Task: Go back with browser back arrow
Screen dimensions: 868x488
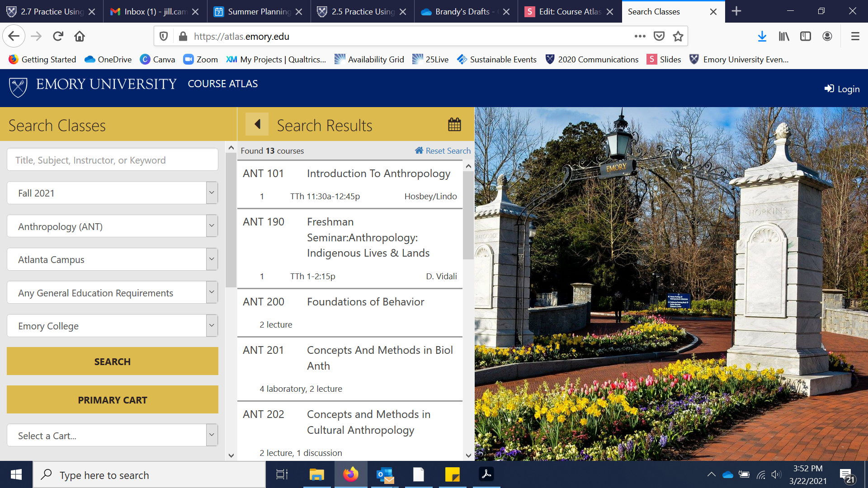Action: tap(14, 36)
